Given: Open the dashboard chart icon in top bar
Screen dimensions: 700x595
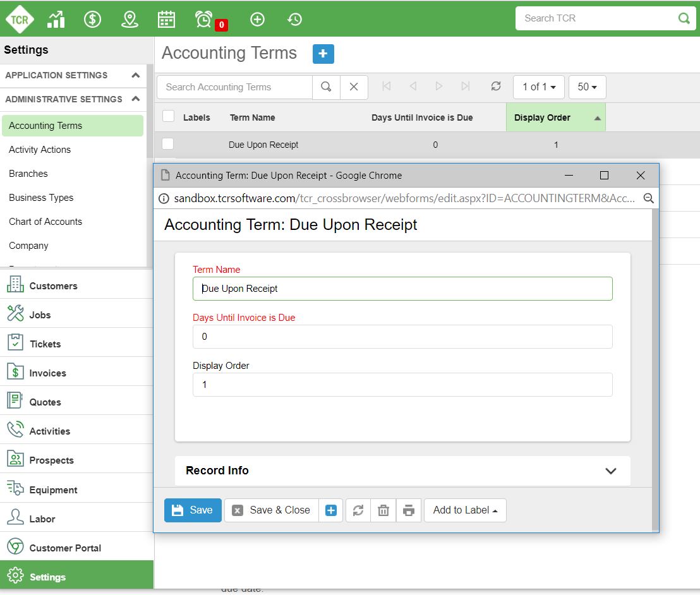Looking at the screenshot, I should 56,20.
